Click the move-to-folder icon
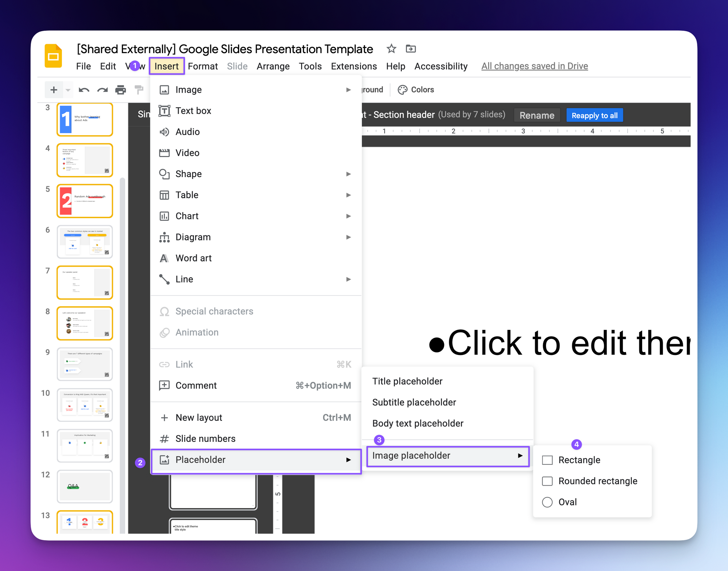This screenshot has height=571, width=728. 411,48
